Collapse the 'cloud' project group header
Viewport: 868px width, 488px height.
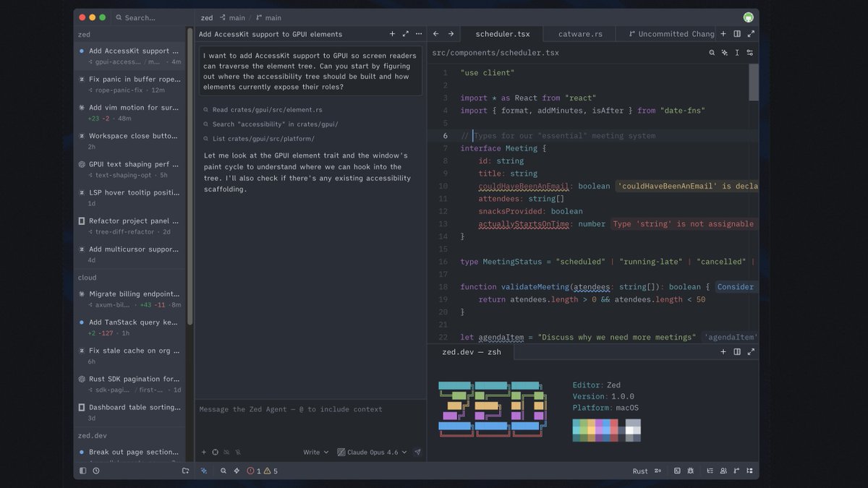click(x=129, y=278)
